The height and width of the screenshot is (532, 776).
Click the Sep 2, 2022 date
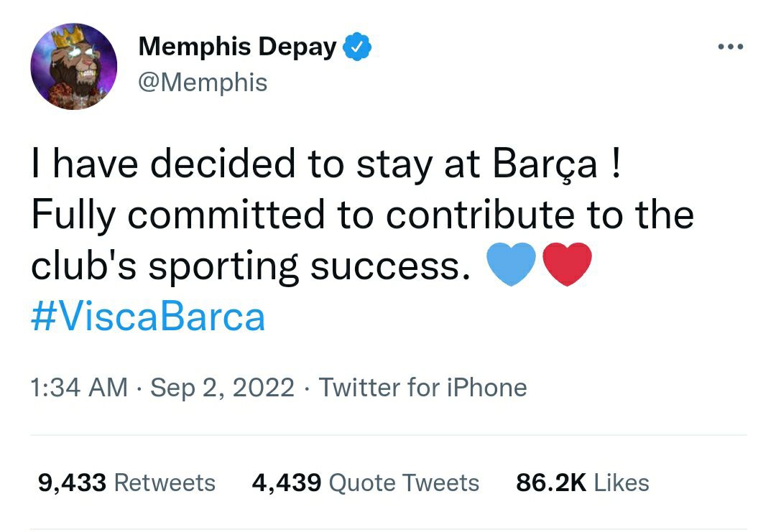pos(223,388)
